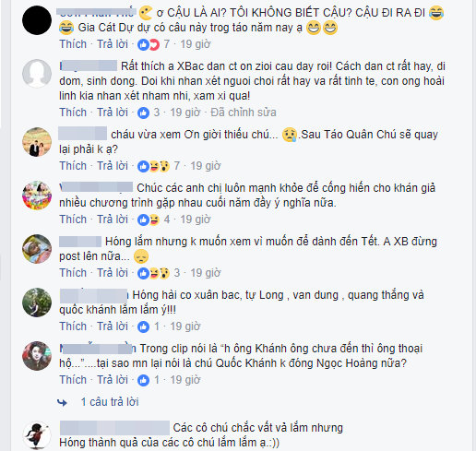This screenshot has height=451, width=476.
Task: Click Trả lời on Chúc các anh chị comment
Action: [x=113, y=220]
